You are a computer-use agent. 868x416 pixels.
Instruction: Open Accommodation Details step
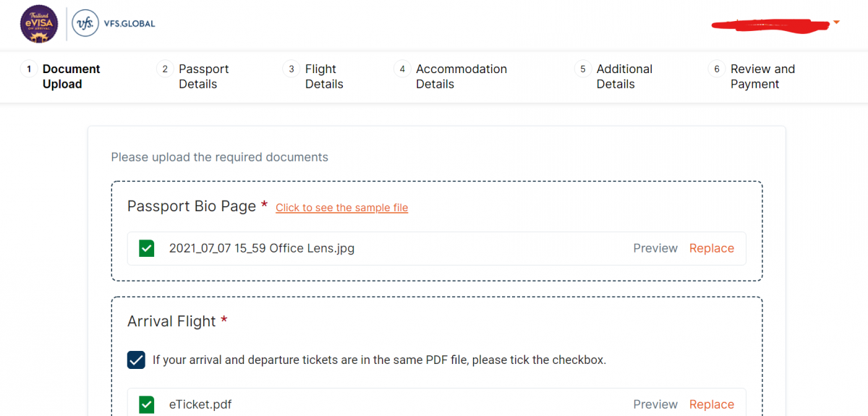[x=461, y=77]
